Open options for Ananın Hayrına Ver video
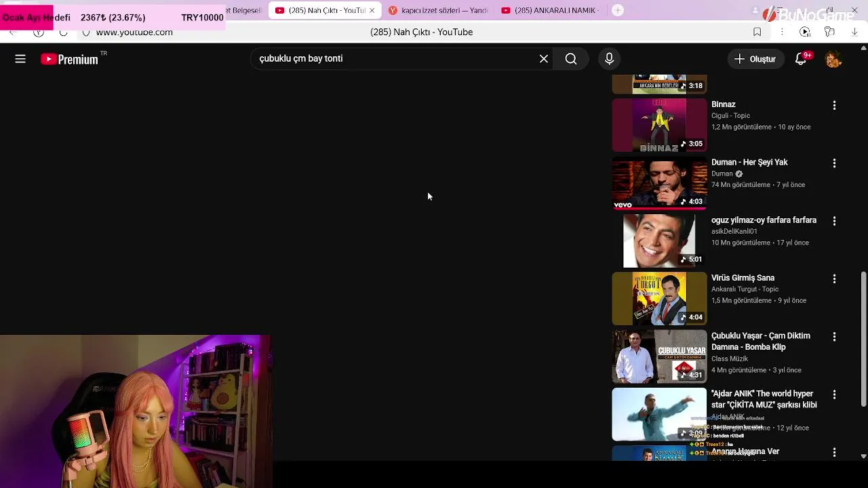The height and width of the screenshot is (488, 868). coord(834,452)
